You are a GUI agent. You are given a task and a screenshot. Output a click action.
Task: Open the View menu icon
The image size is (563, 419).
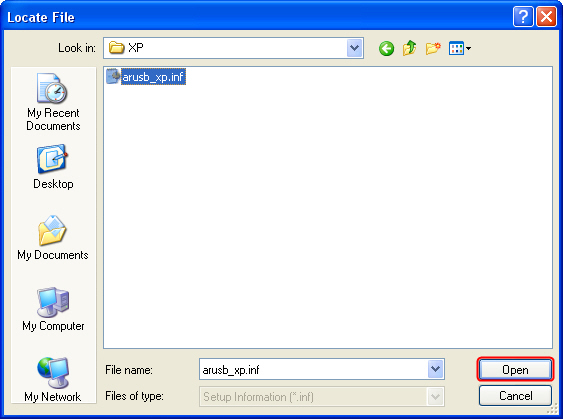[460, 48]
